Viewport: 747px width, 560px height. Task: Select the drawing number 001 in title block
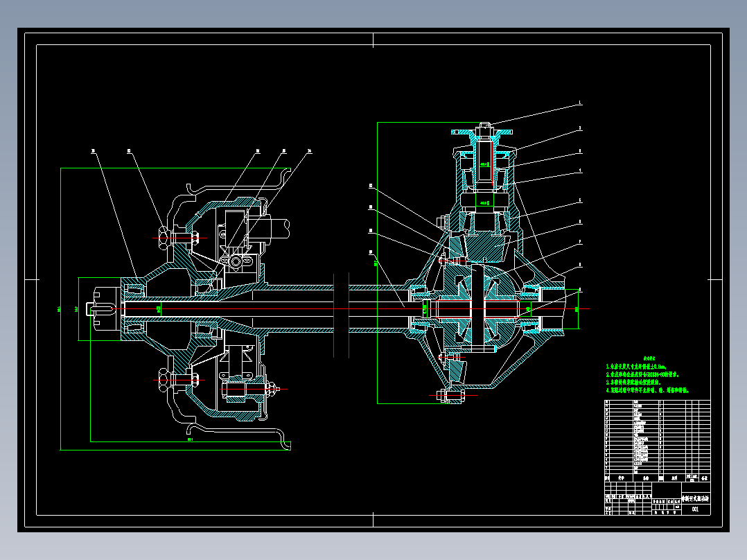pyautogui.click(x=695, y=509)
